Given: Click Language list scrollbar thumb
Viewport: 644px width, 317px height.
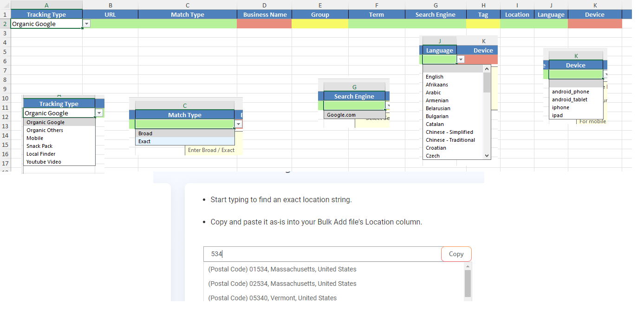Looking at the screenshot, I should click(x=487, y=82).
